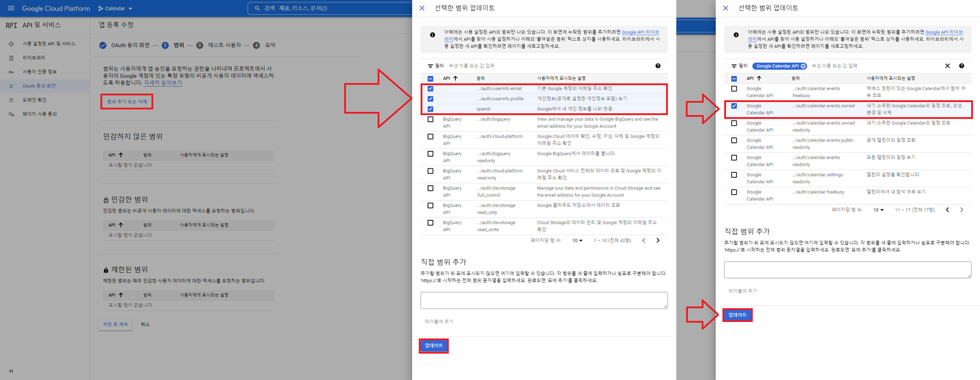Open rows-per-page dropdown showing 11 – 17 range
The width and height of the screenshot is (980, 380).
[x=879, y=210]
